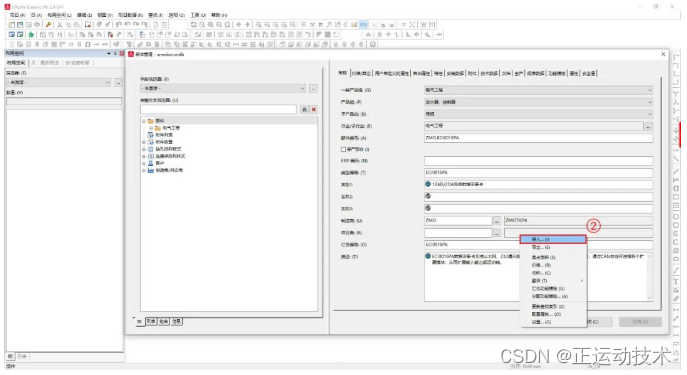Select 汇总功能模板 in the context menu
This screenshot has height=375, width=687.
(553, 289)
